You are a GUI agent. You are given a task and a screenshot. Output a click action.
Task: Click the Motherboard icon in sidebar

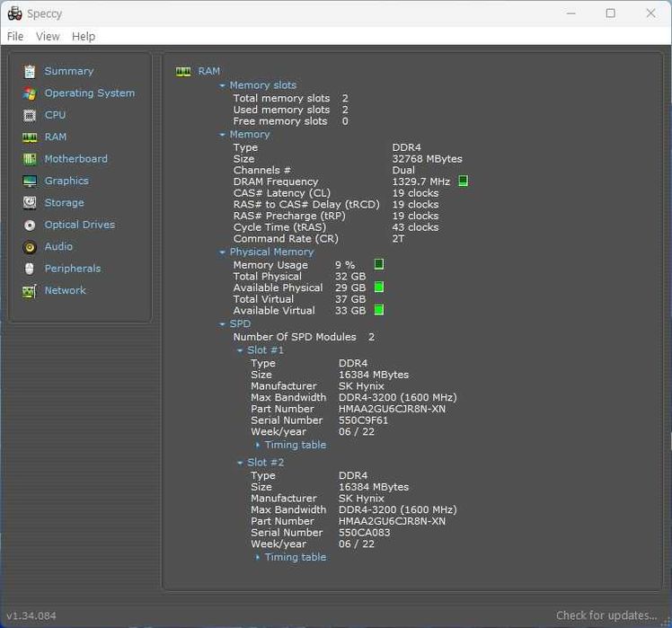coord(30,159)
